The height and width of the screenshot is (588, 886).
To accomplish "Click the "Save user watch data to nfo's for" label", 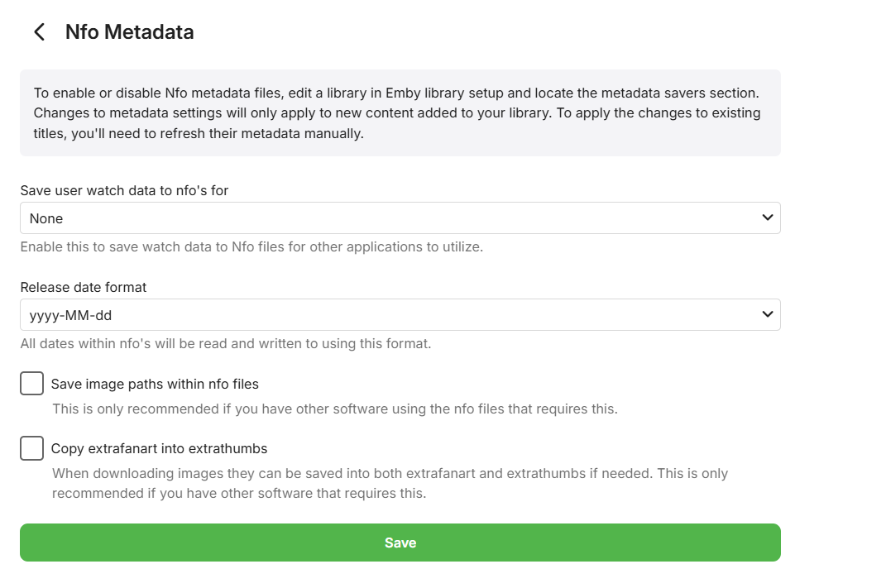I will (124, 190).
